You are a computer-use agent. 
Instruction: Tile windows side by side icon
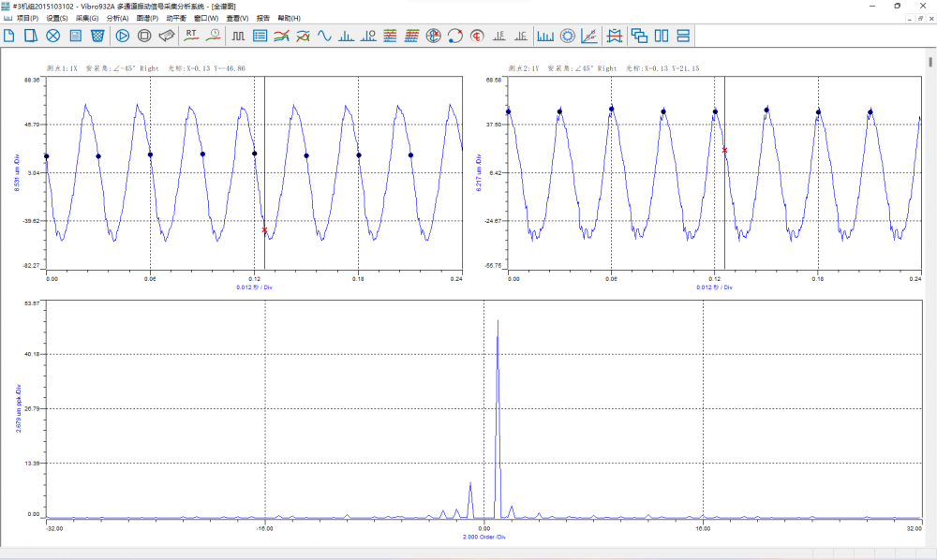coord(661,36)
